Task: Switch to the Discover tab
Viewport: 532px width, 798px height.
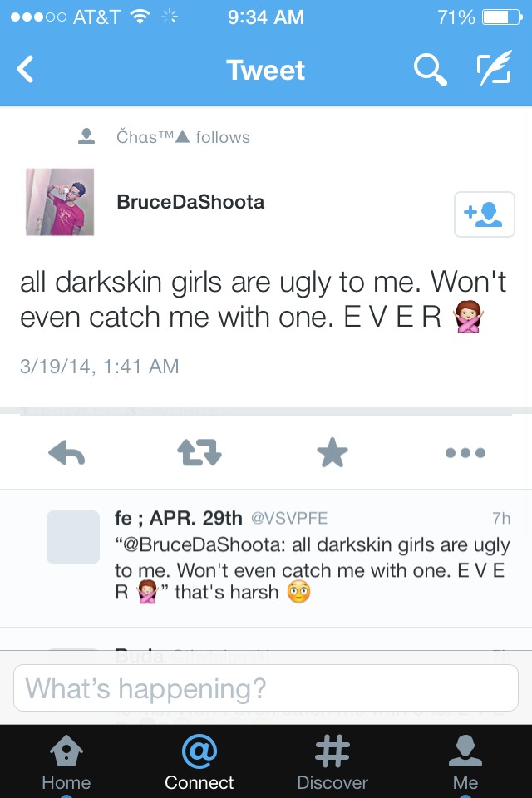Action: [x=332, y=762]
